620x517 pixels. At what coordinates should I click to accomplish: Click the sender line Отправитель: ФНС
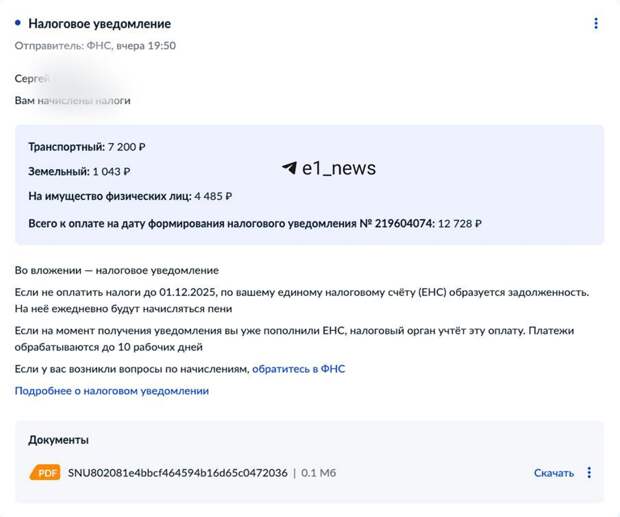point(95,46)
